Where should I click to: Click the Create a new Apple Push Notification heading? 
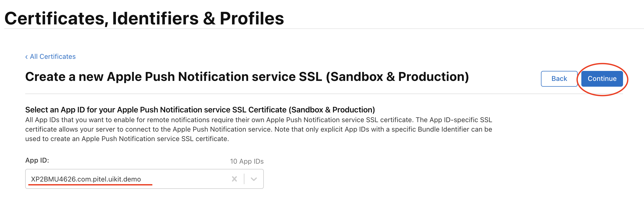point(247,77)
